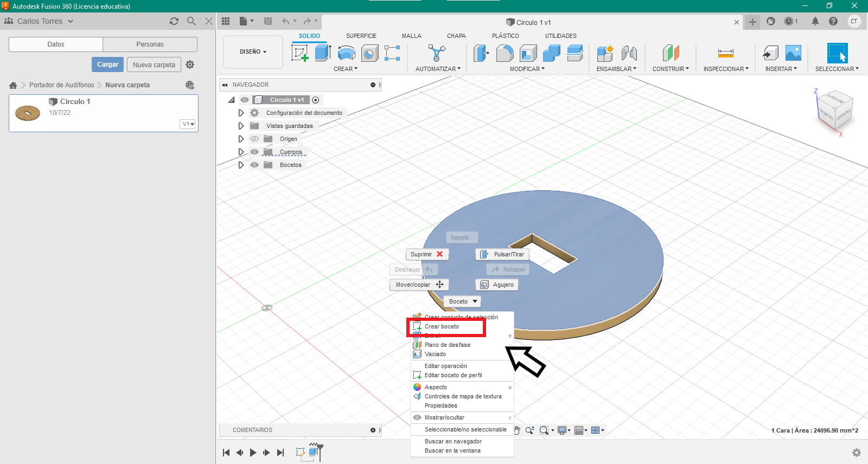Search in the data panel

click(x=191, y=21)
